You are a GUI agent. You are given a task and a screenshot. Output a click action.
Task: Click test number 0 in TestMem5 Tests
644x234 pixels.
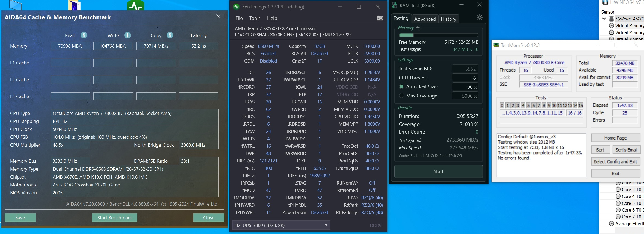(502, 105)
